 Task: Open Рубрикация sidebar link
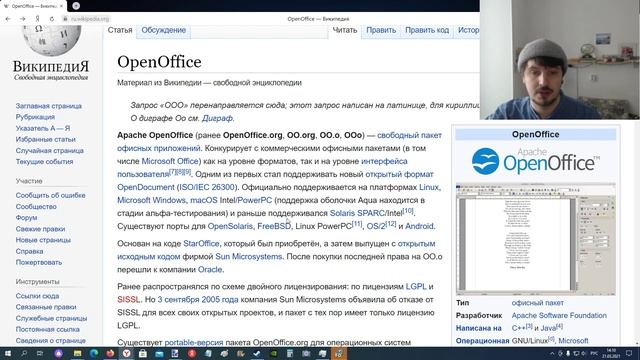pos(35,117)
